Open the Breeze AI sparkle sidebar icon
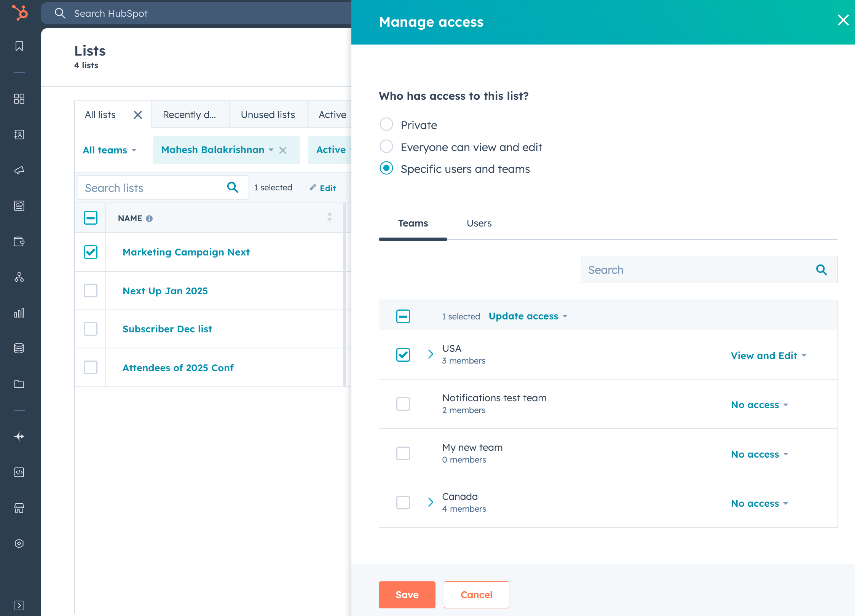 pyautogui.click(x=19, y=437)
